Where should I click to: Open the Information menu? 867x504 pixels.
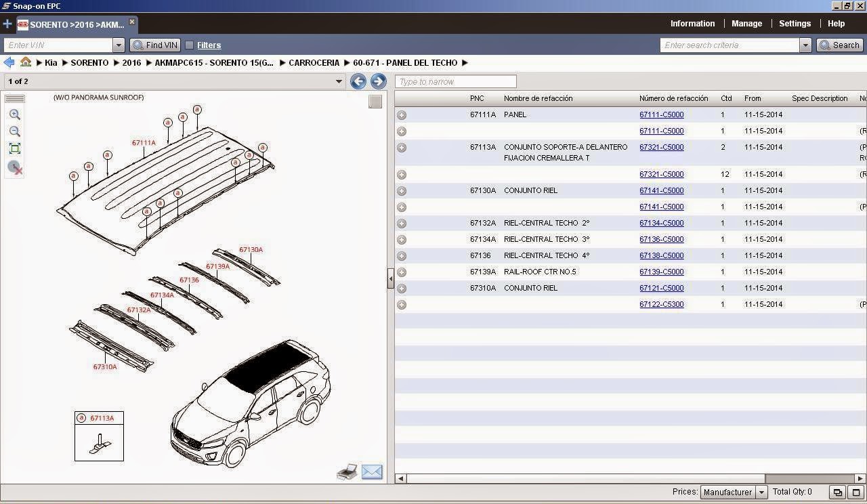(692, 24)
